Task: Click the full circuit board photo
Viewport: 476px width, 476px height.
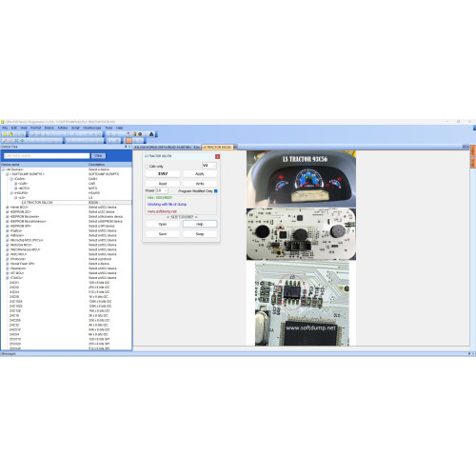Action: (x=301, y=234)
